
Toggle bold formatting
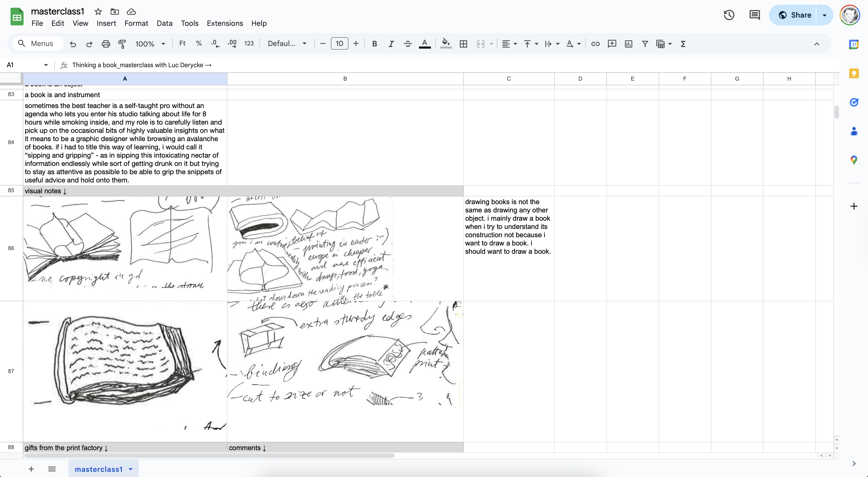tap(374, 44)
